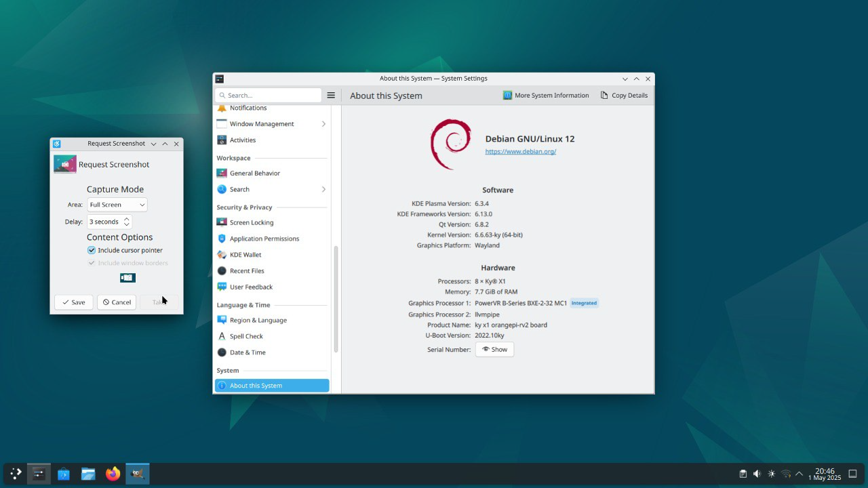Open the KDE Wallet settings page
868x488 pixels.
(272, 255)
